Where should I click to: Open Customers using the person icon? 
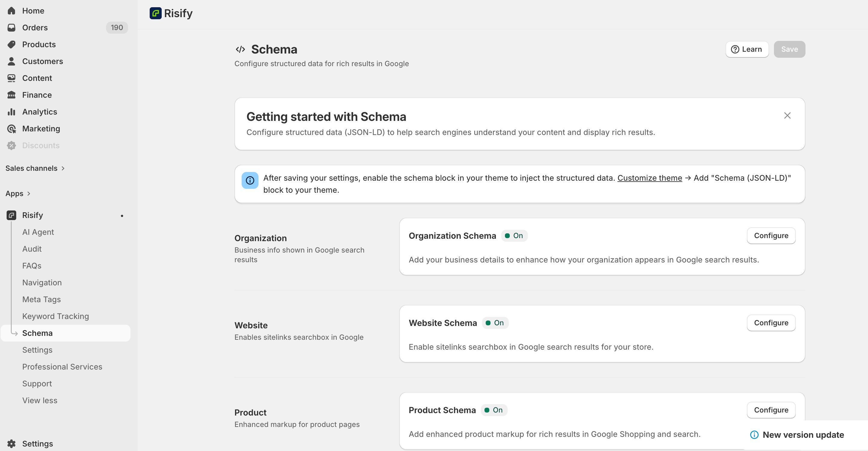pyautogui.click(x=11, y=61)
